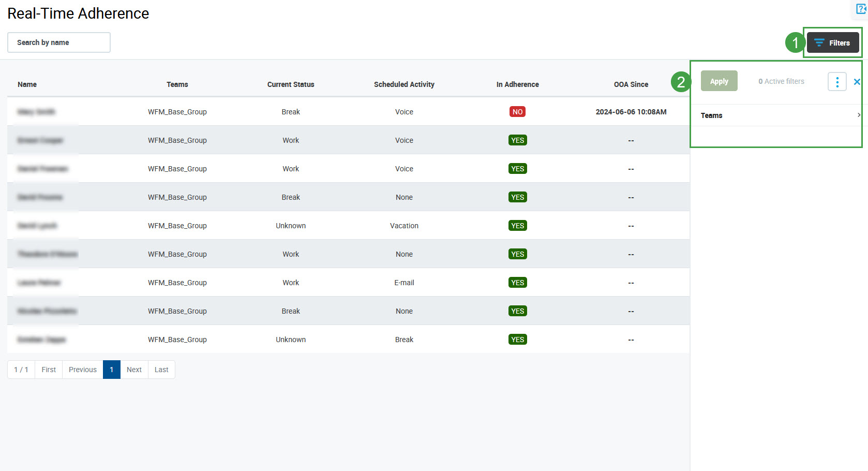Click the OOA Since column header
Viewport: 868px width, 471px height.
point(631,84)
